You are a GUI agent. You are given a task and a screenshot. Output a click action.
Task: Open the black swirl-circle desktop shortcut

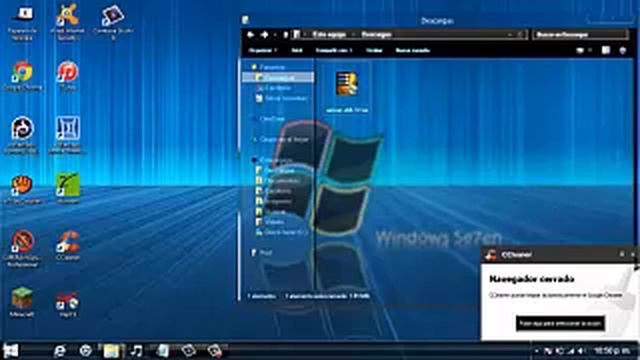click(x=22, y=135)
